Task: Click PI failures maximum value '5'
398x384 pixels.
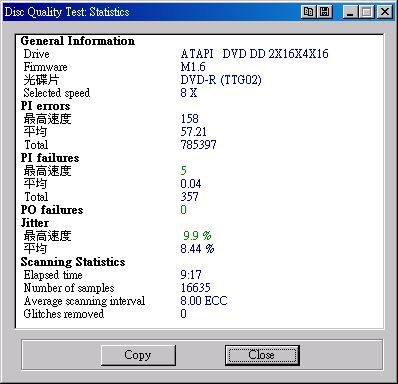Action: [x=183, y=171]
